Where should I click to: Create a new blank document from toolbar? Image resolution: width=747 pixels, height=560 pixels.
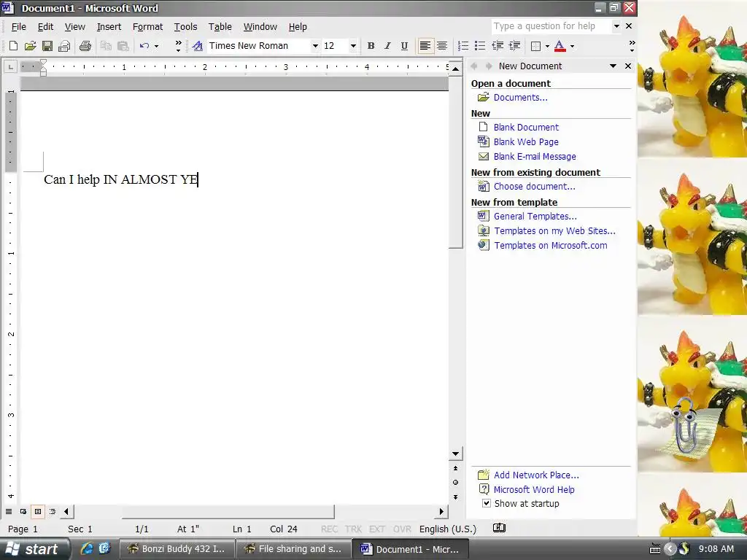point(13,46)
